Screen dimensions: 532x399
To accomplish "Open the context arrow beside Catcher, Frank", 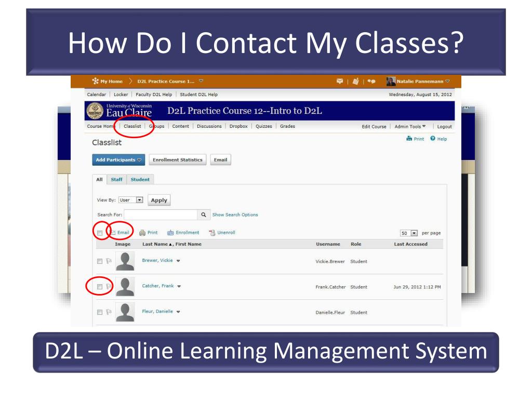I will (x=179, y=286).
